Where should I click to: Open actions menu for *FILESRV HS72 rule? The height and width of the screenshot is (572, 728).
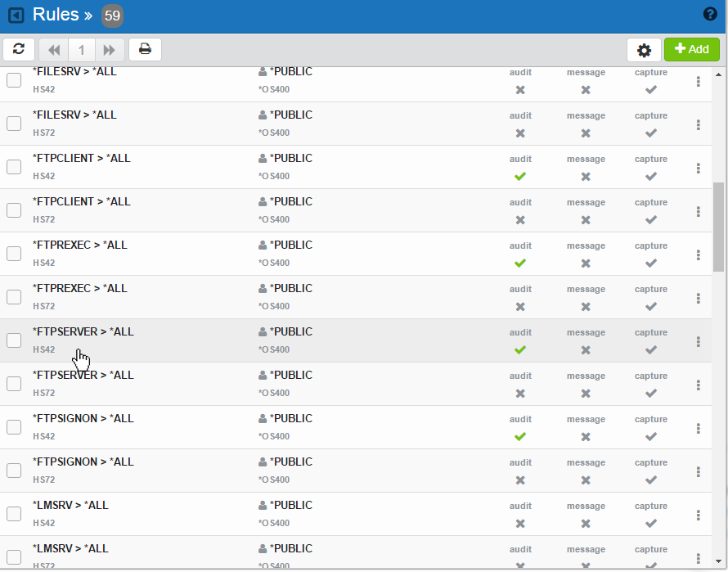(698, 124)
